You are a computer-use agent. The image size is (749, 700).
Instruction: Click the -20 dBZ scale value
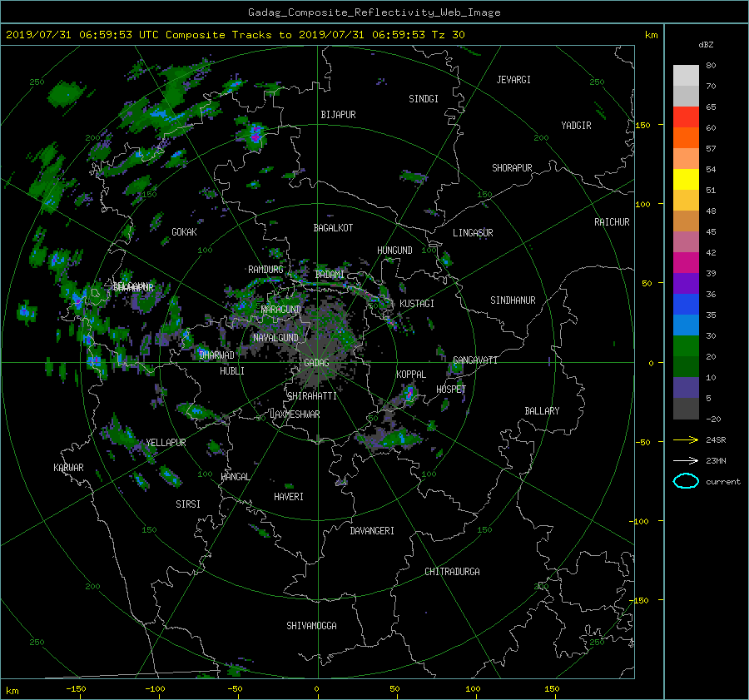[713, 419]
